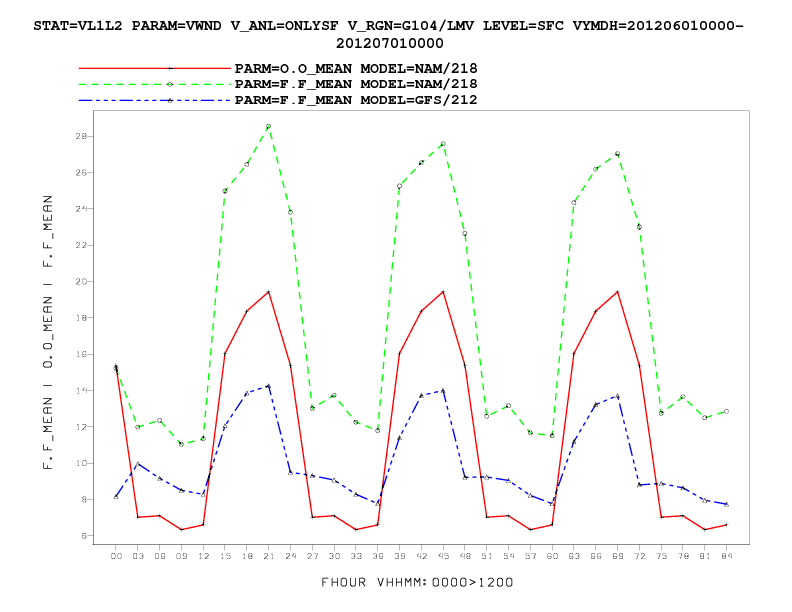Click the x-axis tick label 81

point(705,556)
